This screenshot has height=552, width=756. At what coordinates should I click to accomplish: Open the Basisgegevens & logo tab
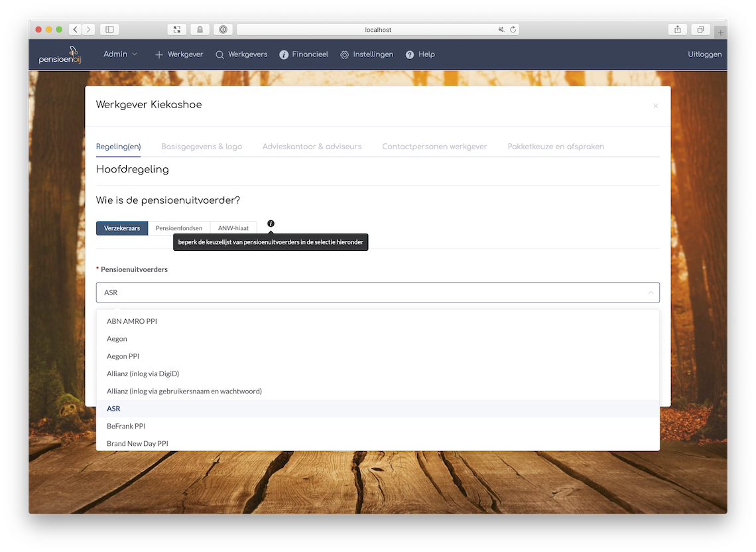click(202, 147)
